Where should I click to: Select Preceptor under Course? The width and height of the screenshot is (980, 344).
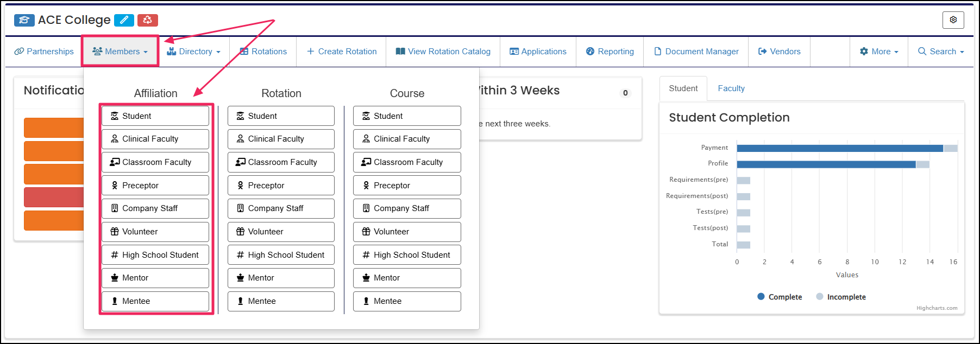407,186
